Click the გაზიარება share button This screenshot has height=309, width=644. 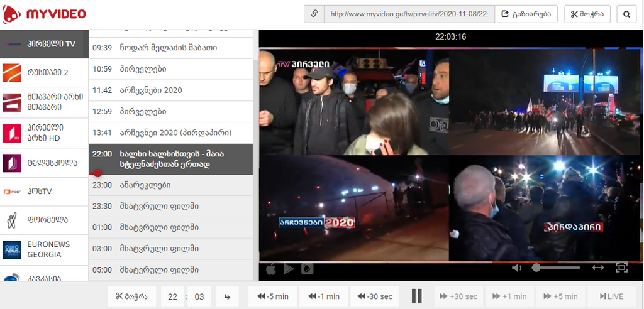(526, 14)
